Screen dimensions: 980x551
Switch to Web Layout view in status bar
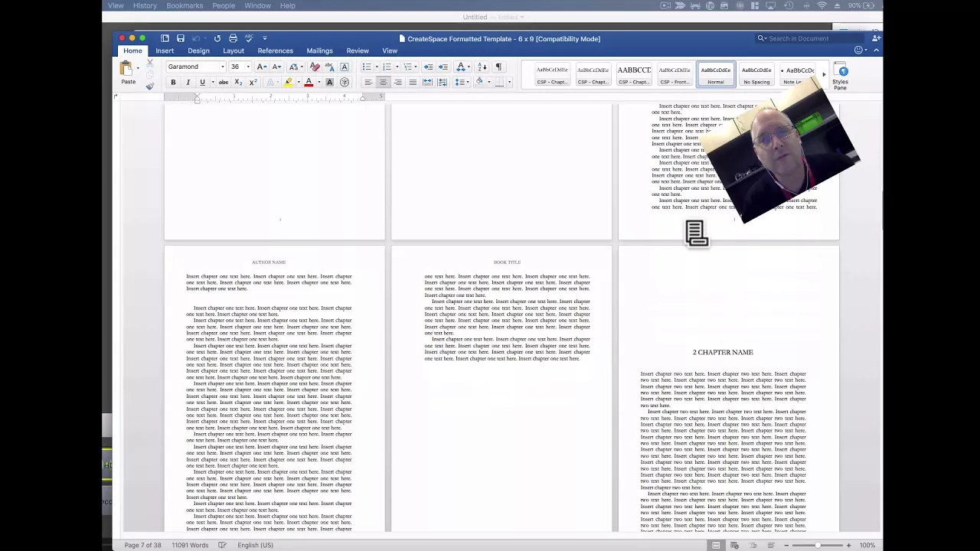coord(735,545)
